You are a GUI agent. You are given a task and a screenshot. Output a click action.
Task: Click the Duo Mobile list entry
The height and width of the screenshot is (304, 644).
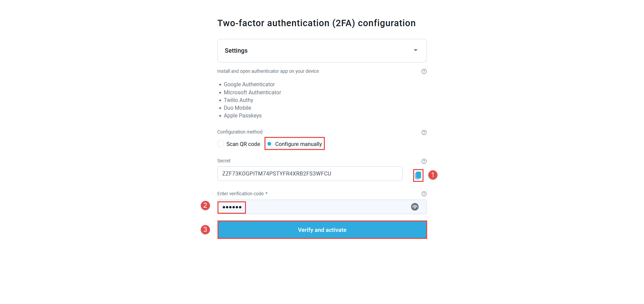click(x=237, y=108)
